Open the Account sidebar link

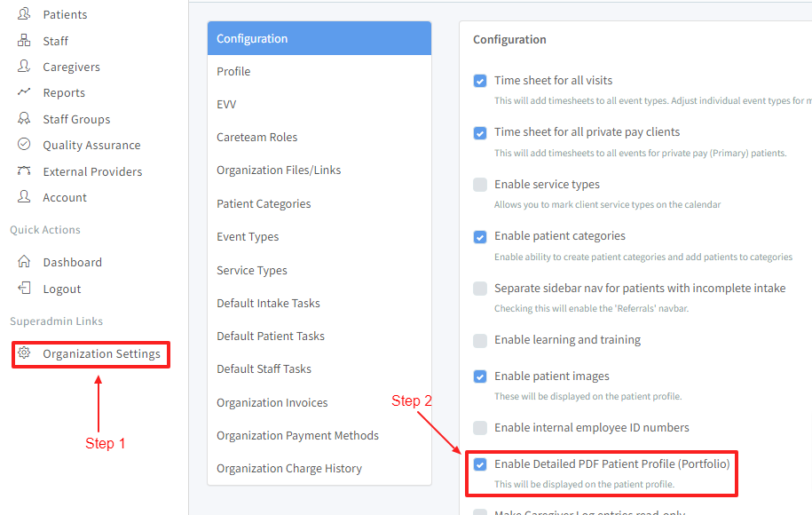click(65, 197)
